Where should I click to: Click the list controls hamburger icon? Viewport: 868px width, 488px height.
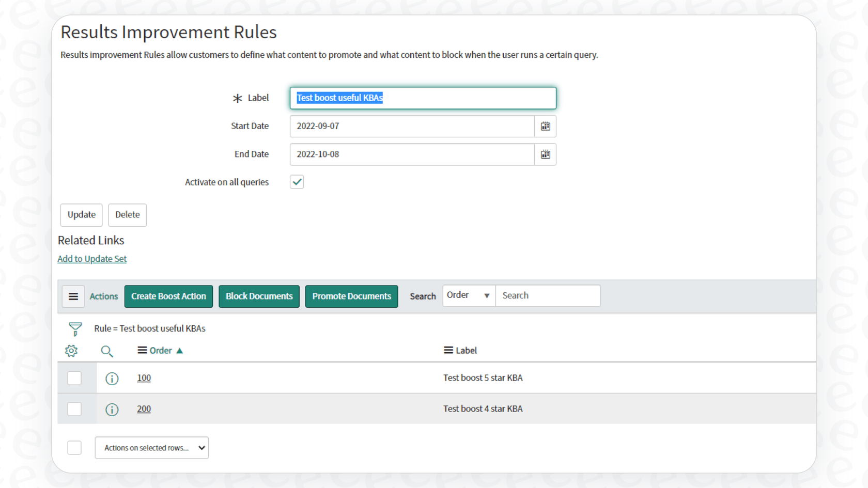click(73, 296)
